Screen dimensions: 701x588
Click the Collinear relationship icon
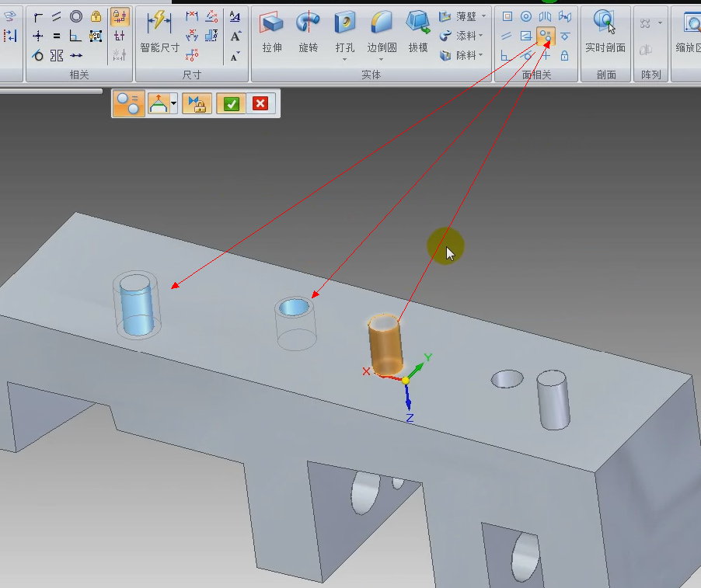[x=76, y=55]
